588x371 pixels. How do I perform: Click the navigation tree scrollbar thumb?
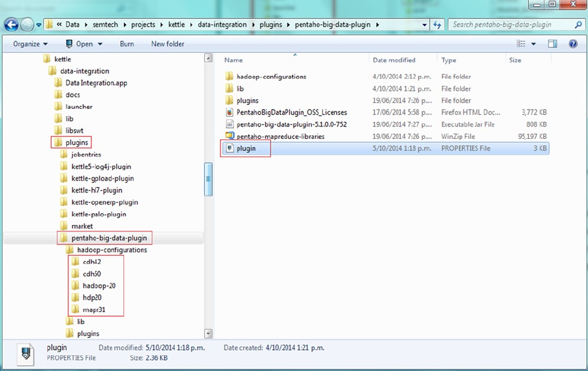[x=208, y=179]
